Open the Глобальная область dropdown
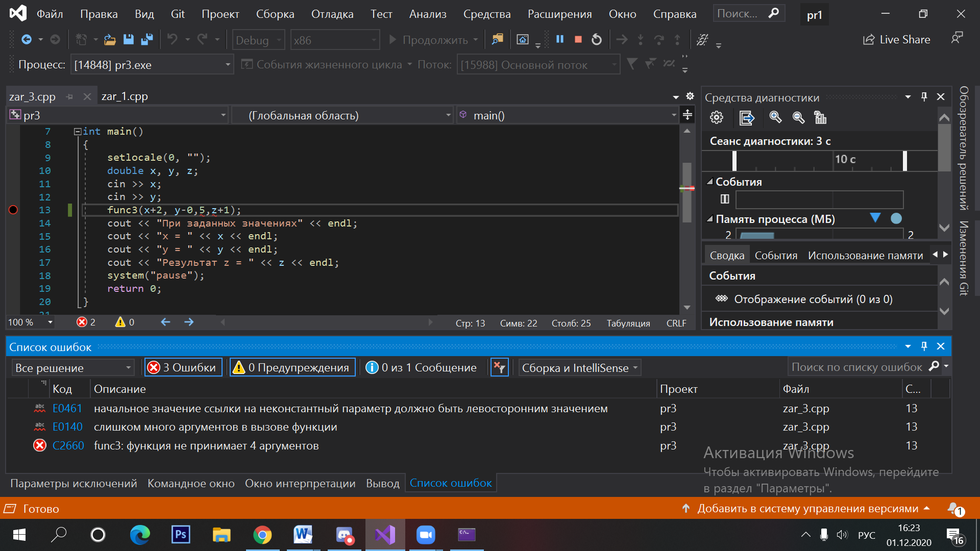This screenshot has height=551, width=980. 342,115
